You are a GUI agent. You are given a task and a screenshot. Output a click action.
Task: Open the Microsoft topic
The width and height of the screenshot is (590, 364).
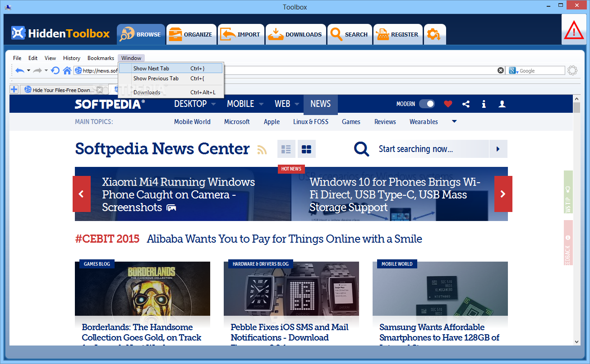(237, 122)
